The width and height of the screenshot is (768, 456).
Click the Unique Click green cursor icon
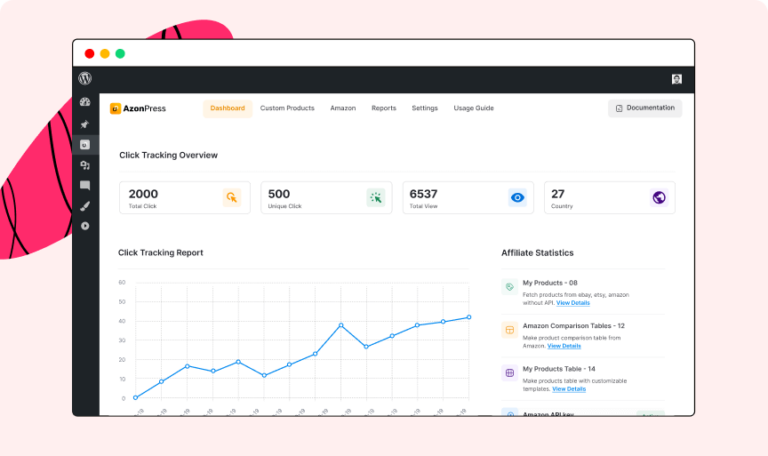(375, 198)
